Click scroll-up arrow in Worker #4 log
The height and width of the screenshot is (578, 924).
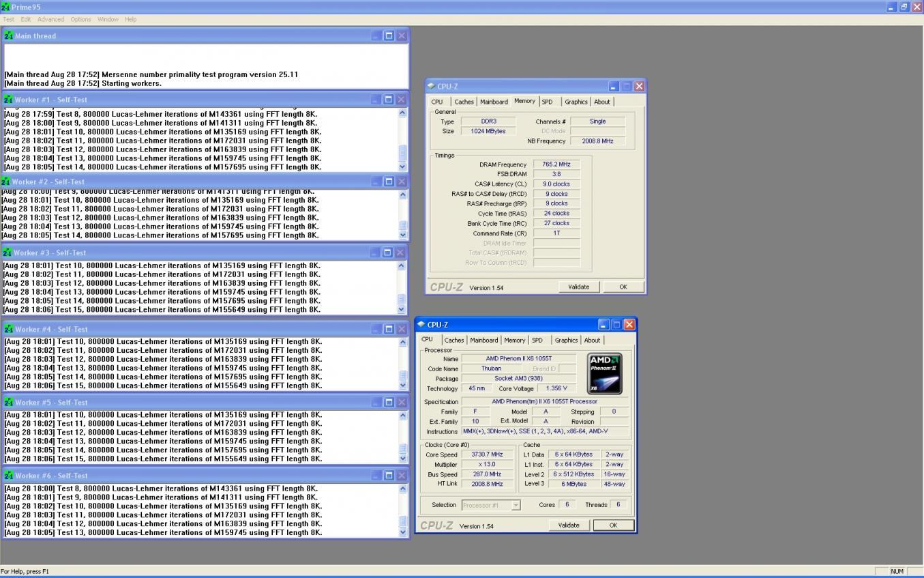tap(402, 342)
